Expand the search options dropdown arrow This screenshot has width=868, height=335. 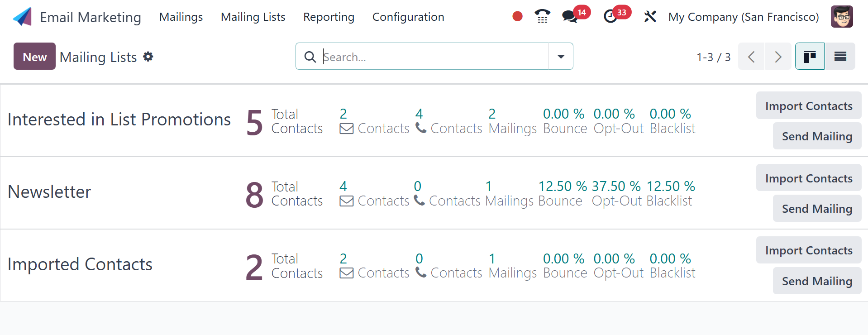coord(561,57)
